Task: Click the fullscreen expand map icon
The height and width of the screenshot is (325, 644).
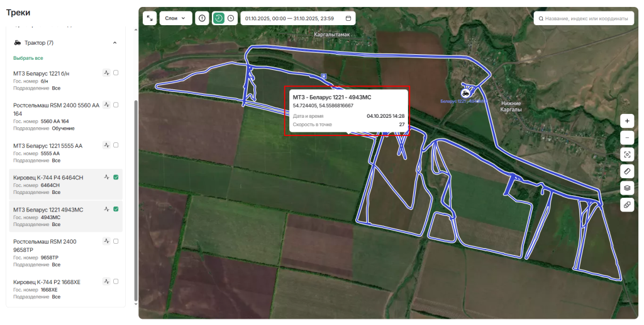Action: click(x=150, y=18)
